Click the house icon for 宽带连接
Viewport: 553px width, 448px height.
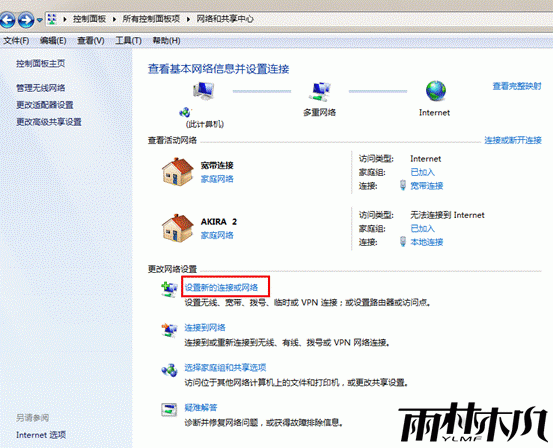click(x=178, y=171)
